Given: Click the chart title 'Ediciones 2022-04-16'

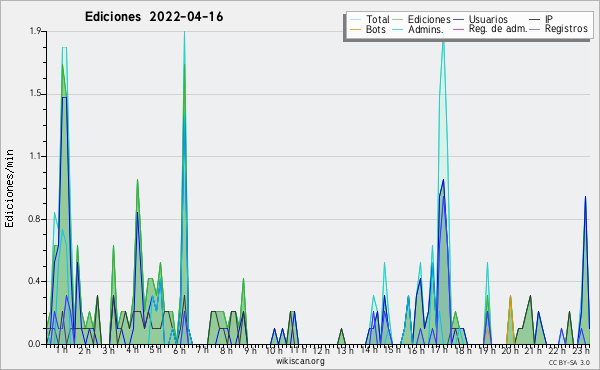Looking at the screenshot, I should pyautogui.click(x=154, y=17).
